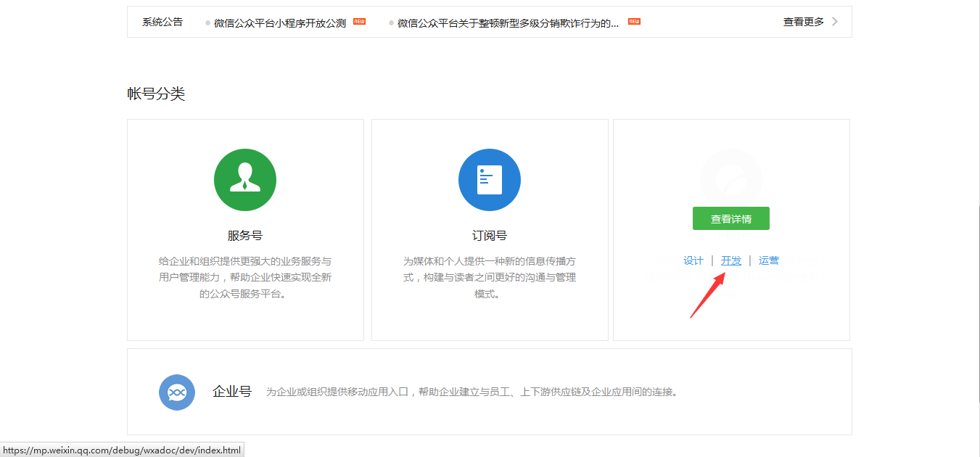Open 查看更多 announcements link
This screenshot has height=457, width=980.
tap(804, 22)
